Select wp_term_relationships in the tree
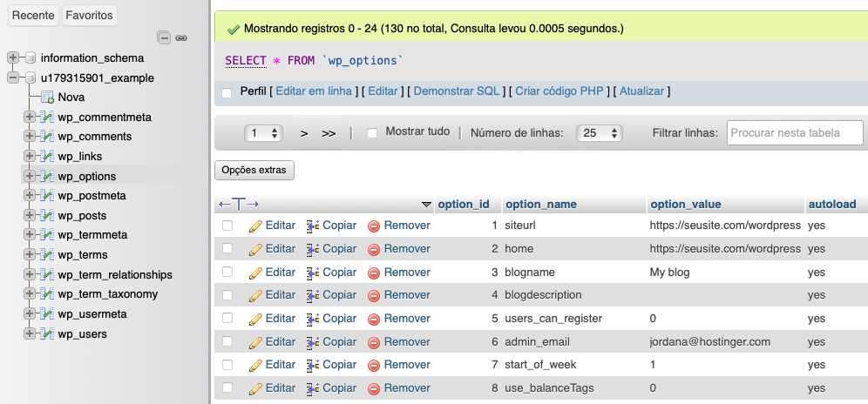868x404 pixels. click(x=114, y=275)
